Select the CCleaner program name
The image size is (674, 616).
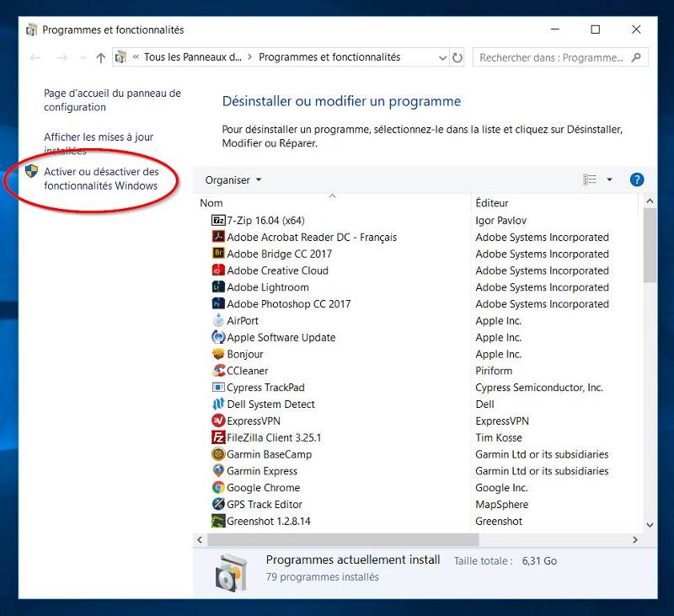point(247,371)
